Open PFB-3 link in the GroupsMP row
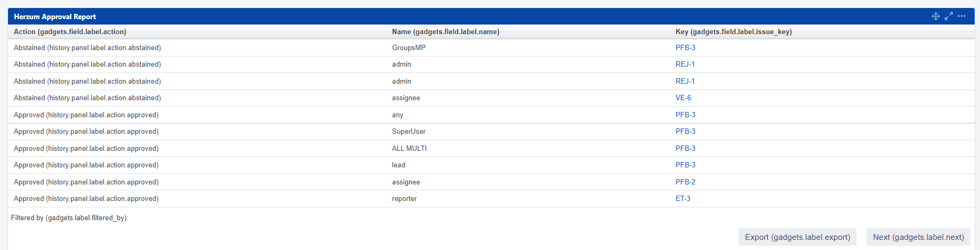The height and width of the screenshot is (250, 980). tap(685, 48)
